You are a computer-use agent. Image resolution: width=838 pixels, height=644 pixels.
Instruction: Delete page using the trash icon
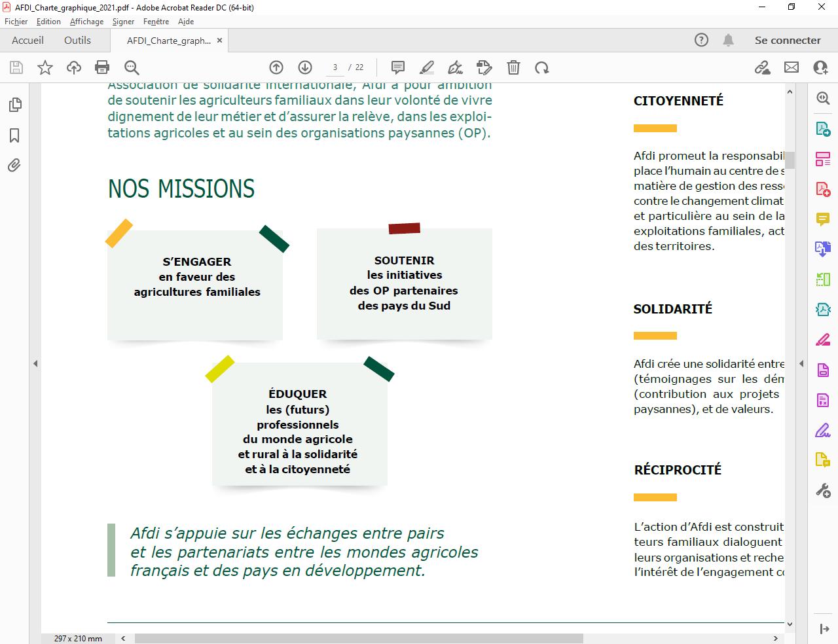tap(514, 67)
